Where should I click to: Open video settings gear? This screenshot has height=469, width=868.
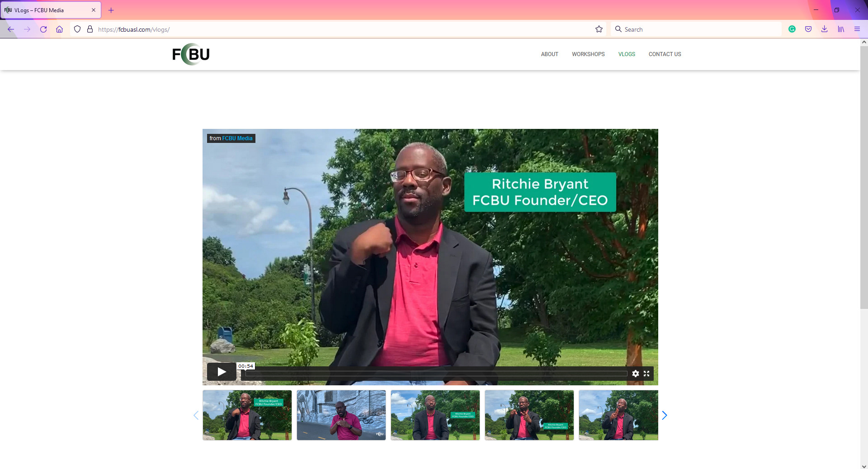(636, 374)
